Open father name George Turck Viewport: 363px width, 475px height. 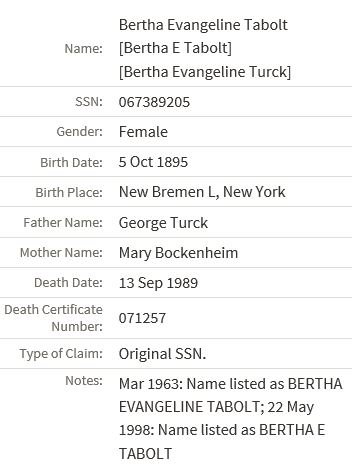click(x=163, y=223)
